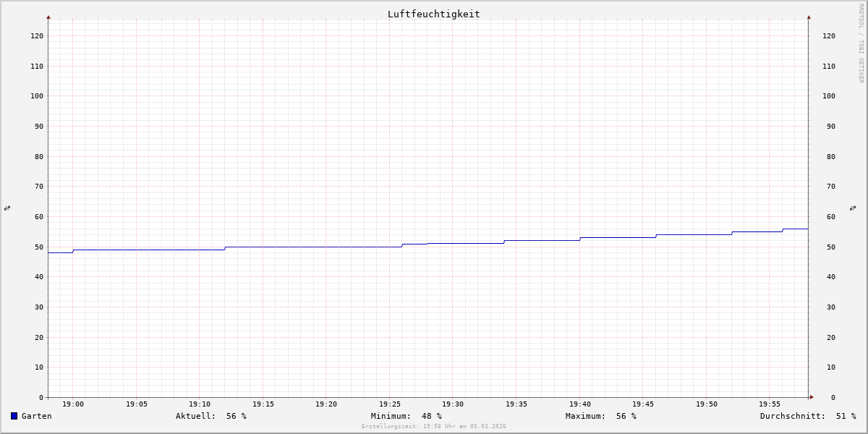
Task: Click the % unit label on the right axis
Action: pos(854,208)
